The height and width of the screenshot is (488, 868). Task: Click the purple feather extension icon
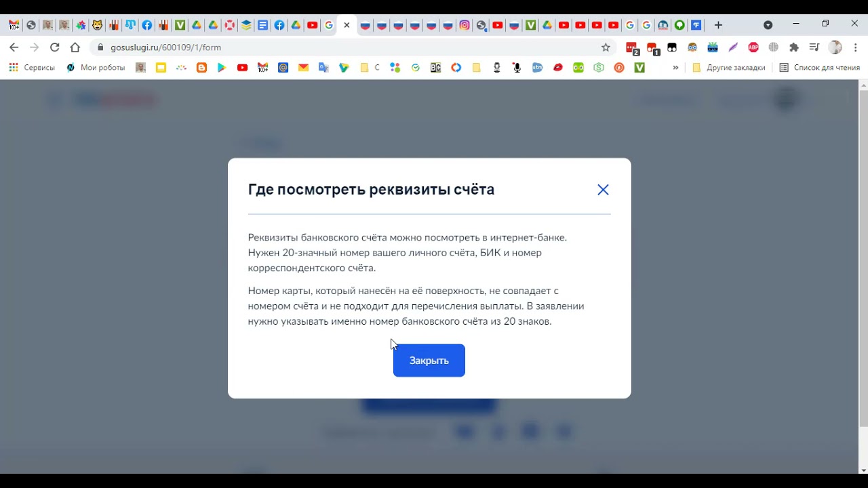(733, 47)
